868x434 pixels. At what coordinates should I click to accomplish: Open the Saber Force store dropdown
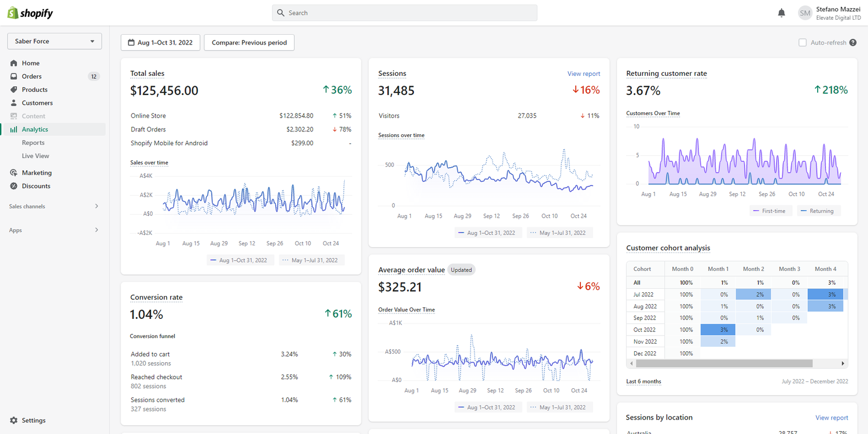54,41
